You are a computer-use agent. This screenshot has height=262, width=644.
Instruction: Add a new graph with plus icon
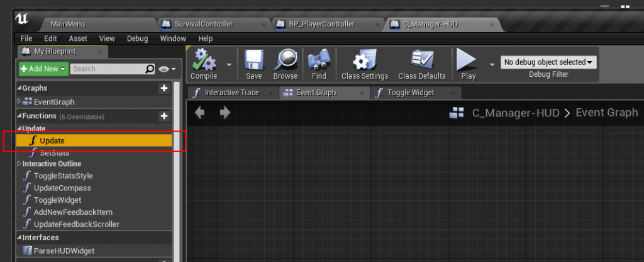click(164, 89)
